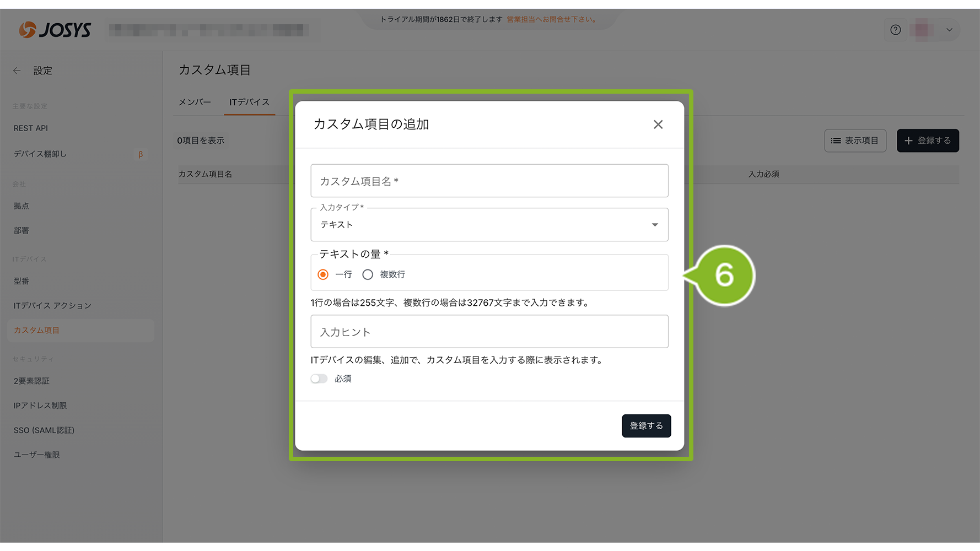Click the カスタム項目名 input field
This screenshot has width=980, height=551.
coord(489,181)
